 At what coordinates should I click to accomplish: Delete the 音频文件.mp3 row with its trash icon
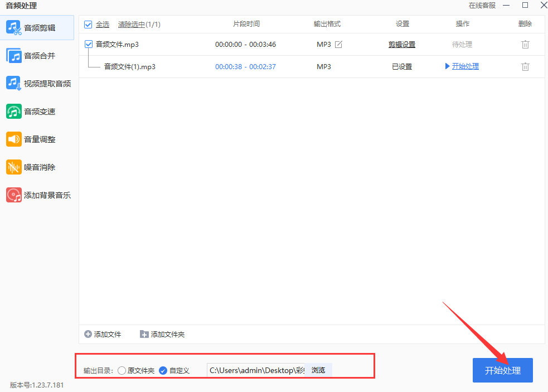525,45
